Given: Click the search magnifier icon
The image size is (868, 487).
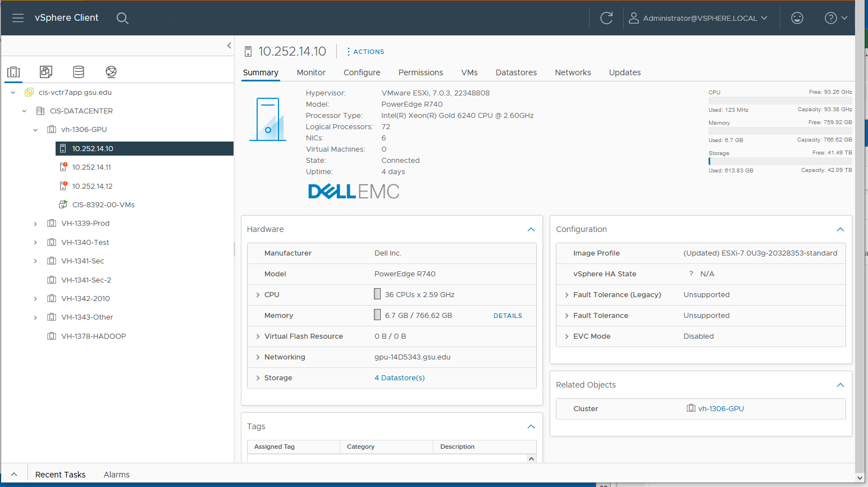Looking at the screenshot, I should click(122, 18).
